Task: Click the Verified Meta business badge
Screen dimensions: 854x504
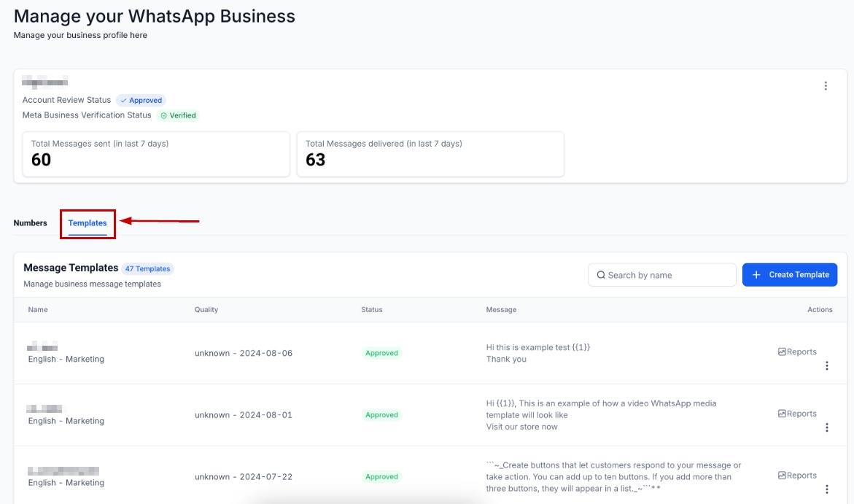Action: coord(179,115)
